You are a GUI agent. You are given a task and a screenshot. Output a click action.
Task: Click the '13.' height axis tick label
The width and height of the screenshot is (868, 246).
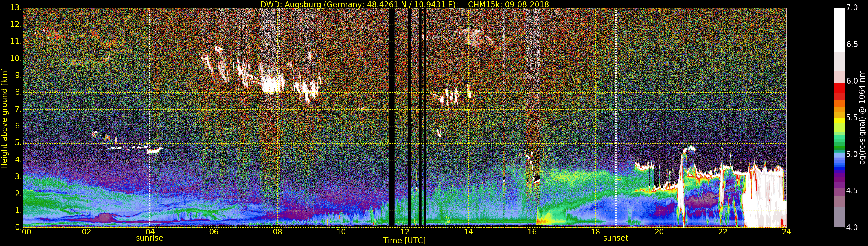(x=16, y=8)
